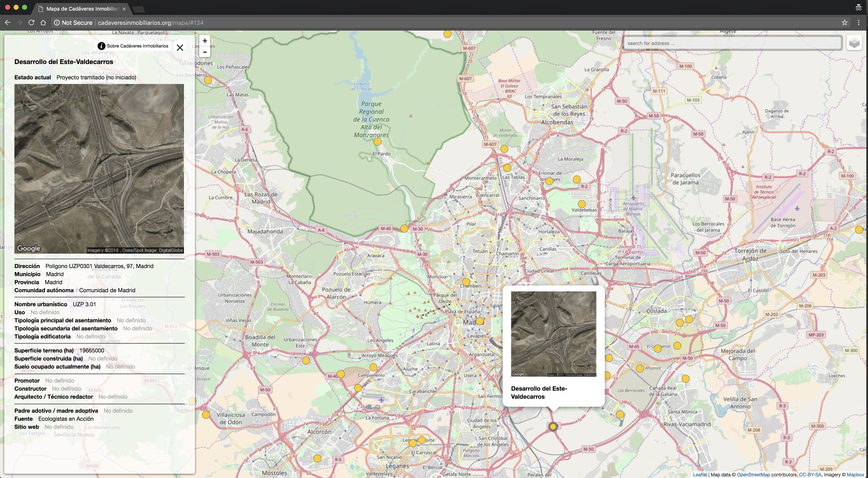Open a new browser tab
Viewport: 868px width, 478px height.
[139, 9]
